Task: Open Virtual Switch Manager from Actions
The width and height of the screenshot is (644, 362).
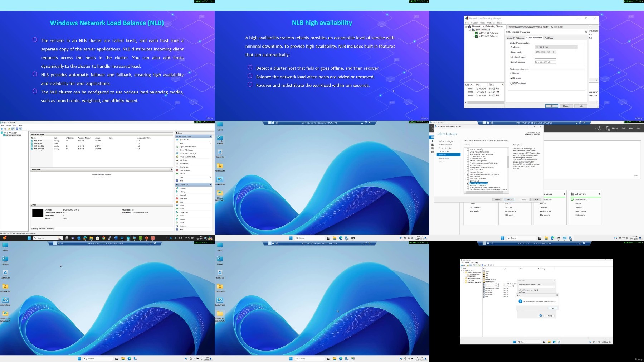Action: click(188, 153)
